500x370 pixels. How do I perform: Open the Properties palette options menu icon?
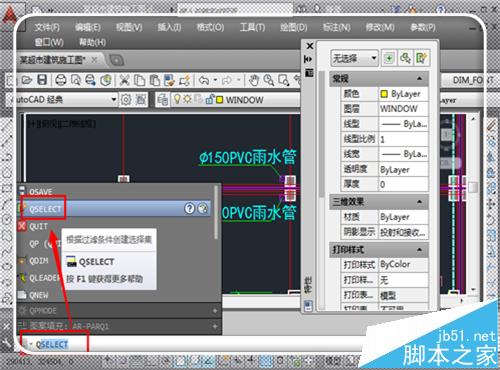click(x=309, y=73)
